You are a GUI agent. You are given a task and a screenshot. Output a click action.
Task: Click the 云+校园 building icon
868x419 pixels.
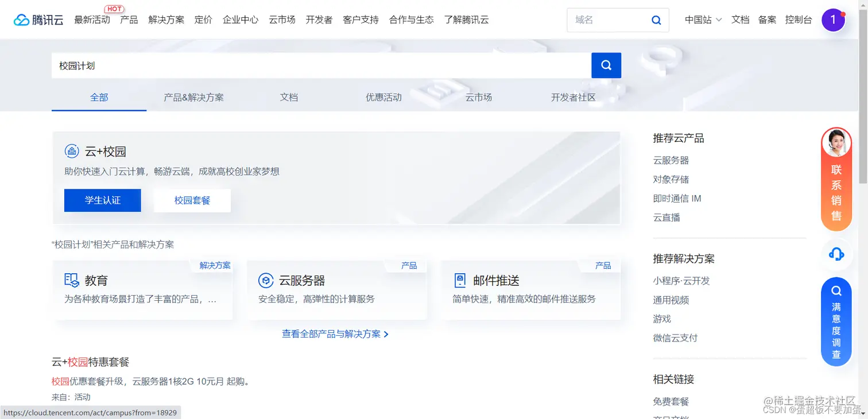72,151
